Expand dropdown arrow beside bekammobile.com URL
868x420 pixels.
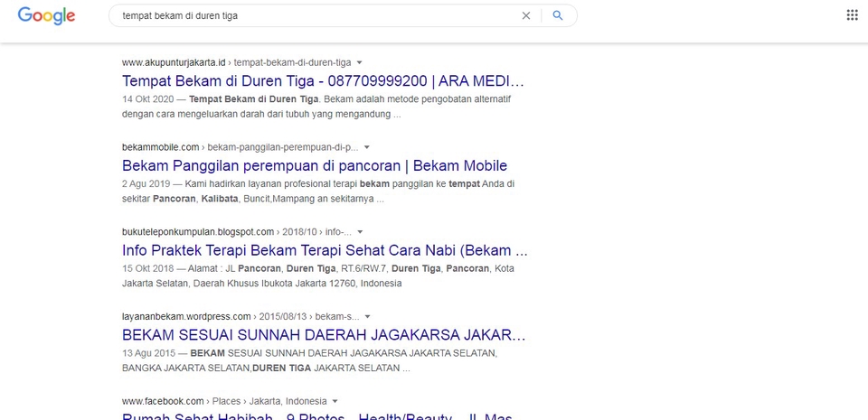click(x=366, y=147)
